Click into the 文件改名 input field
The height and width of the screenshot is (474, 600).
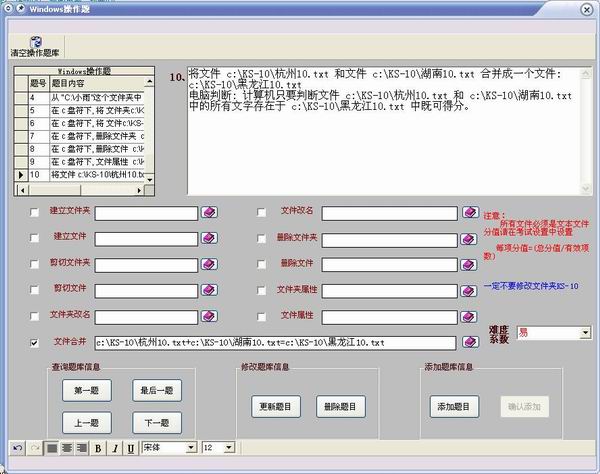(390, 213)
